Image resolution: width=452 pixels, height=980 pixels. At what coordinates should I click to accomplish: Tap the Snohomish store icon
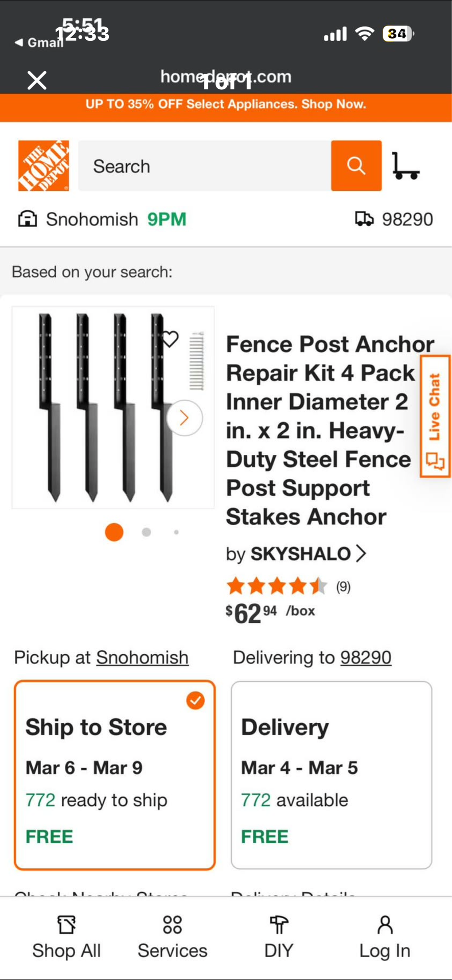click(x=28, y=219)
